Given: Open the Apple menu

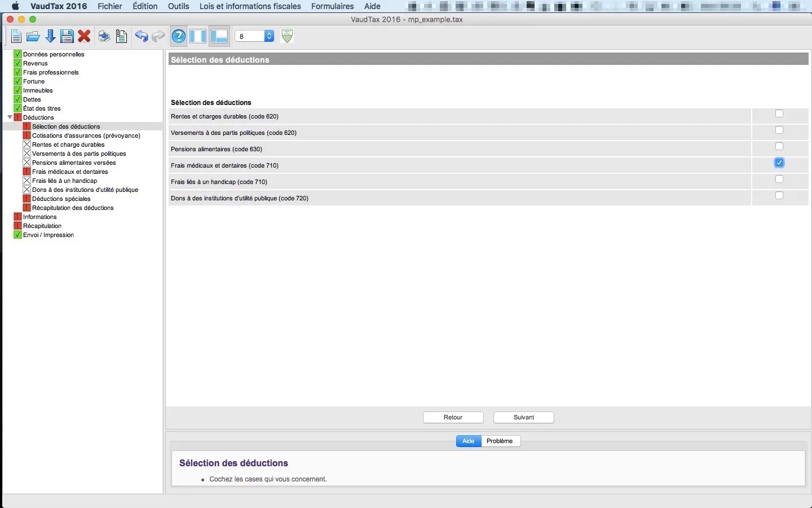Looking at the screenshot, I should [15, 6].
